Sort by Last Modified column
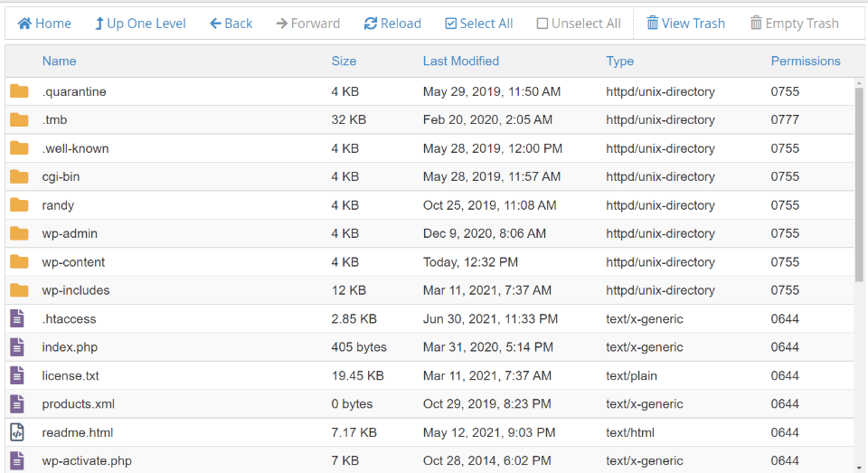This screenshot has height=473, width=868. 461,61
